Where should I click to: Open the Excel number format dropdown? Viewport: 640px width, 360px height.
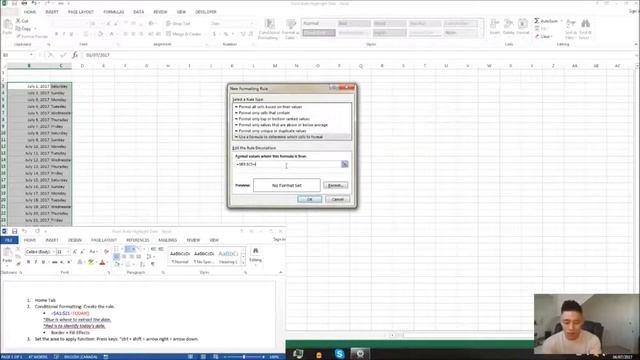[251, 24]
